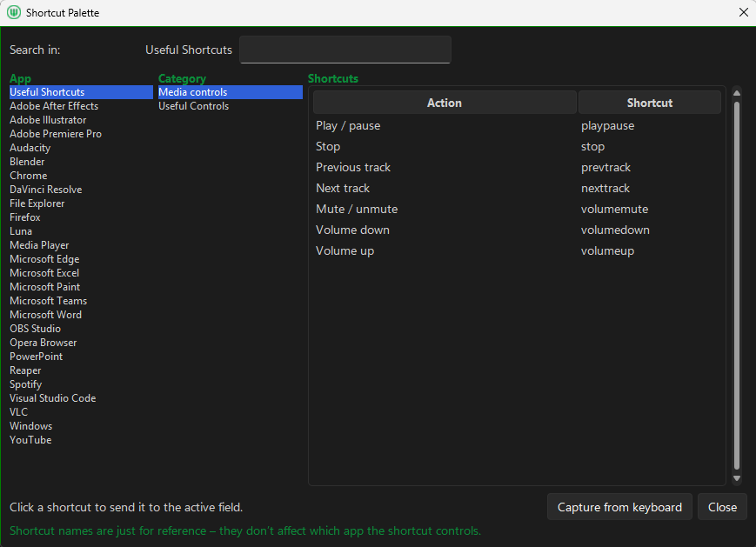The image size is (756, 547).
Task: Click the Previous track action
Action: tap(353, 167)
